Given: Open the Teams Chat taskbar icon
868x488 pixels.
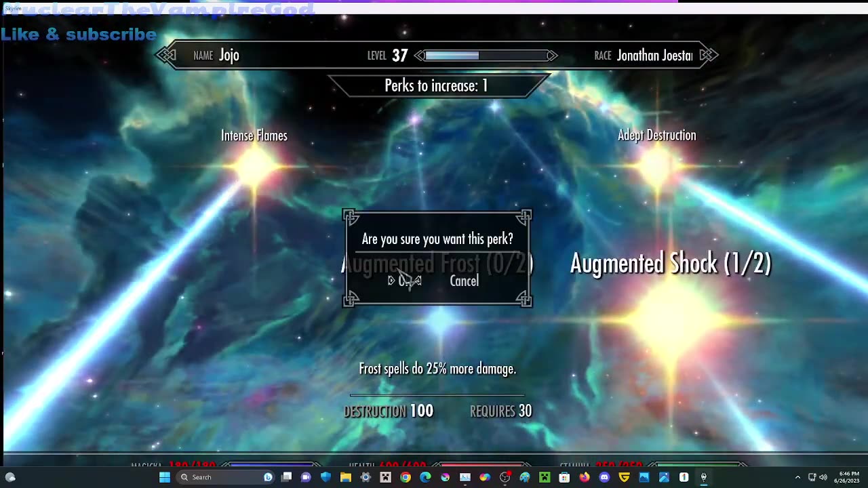Looking at the screenshot, I should 306,477.
